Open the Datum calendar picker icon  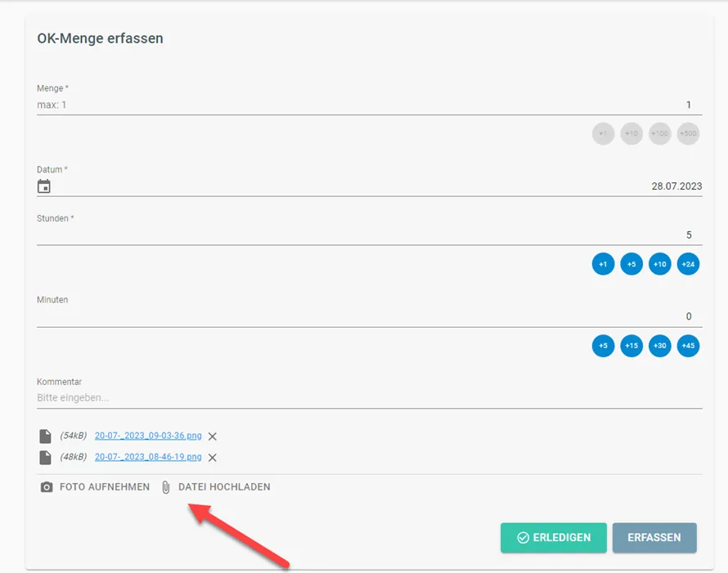coord(44,186)
